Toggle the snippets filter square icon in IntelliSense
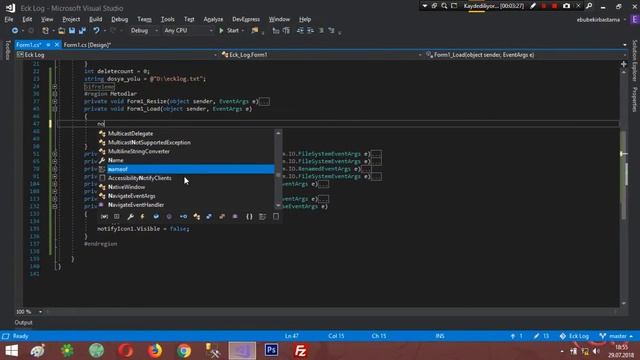 (276, 217)
